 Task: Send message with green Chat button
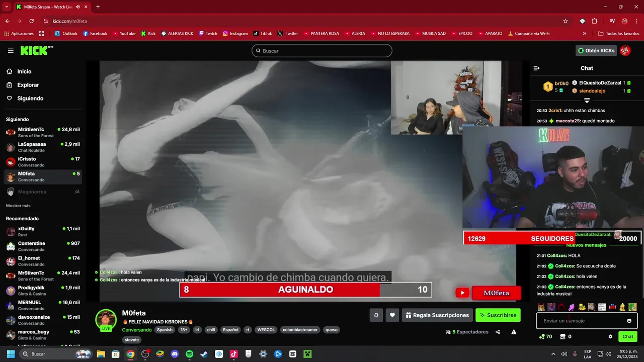(x=628, y=337)
